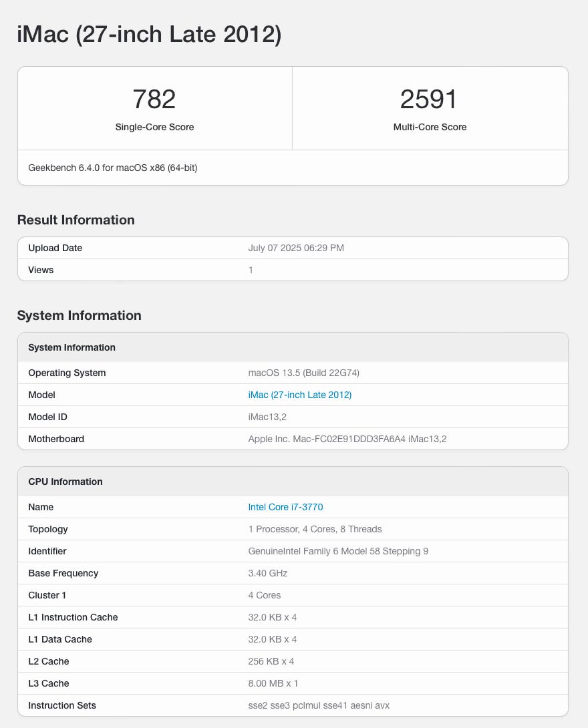Click the L1 Data Cache row label
The width and height of the screenshot is (588, 728).
(60, 639)
